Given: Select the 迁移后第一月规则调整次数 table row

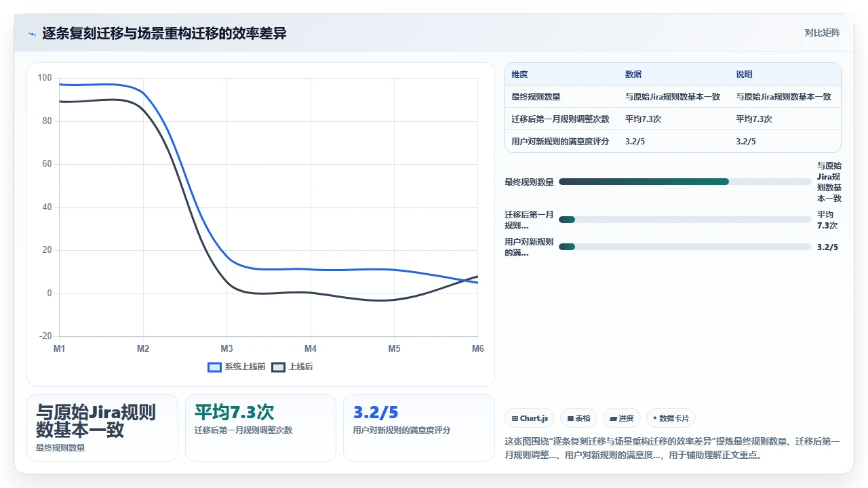Looking at the screenshot, I should click(x=673, y=119).
